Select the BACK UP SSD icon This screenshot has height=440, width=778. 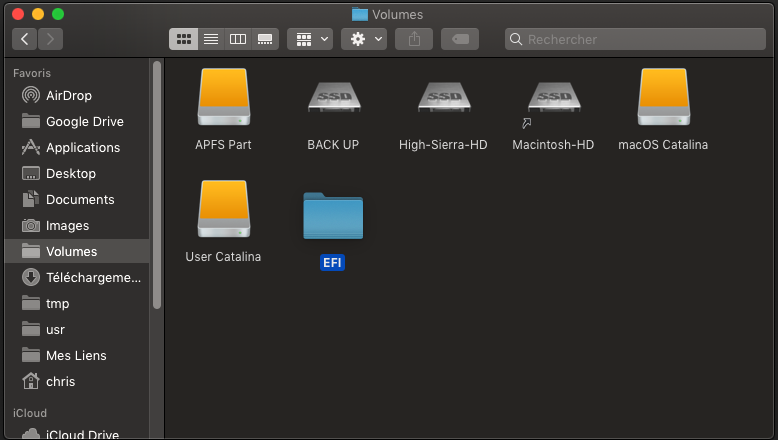click(334, 97)
